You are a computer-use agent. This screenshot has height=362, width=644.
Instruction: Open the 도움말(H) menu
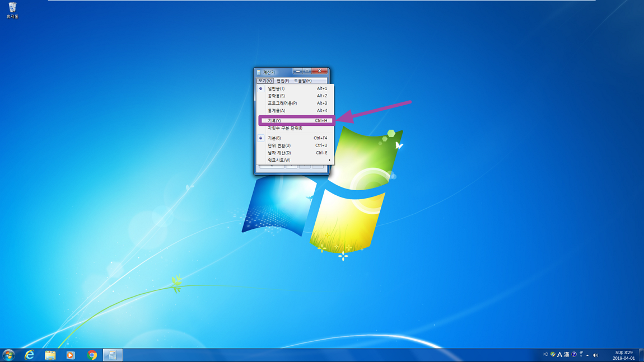coord(303,81)
